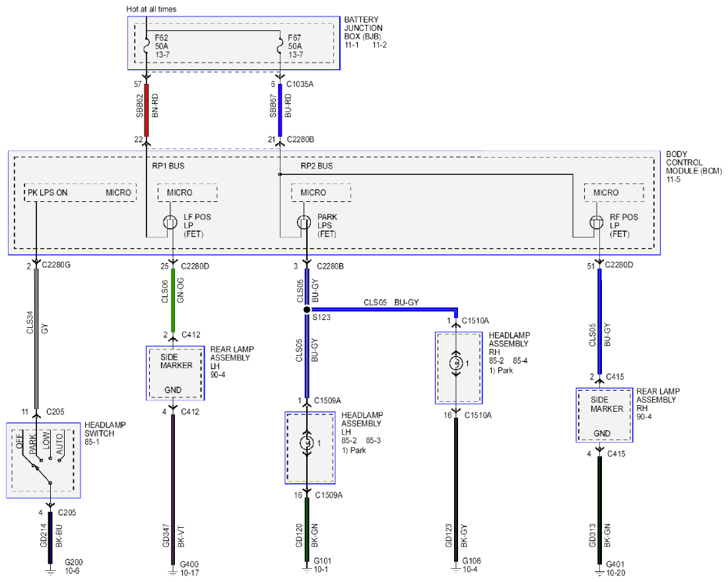Click the G401 ground label
Image resolution: width=728 pixels, height=582 pixels.
coord(615,564)
